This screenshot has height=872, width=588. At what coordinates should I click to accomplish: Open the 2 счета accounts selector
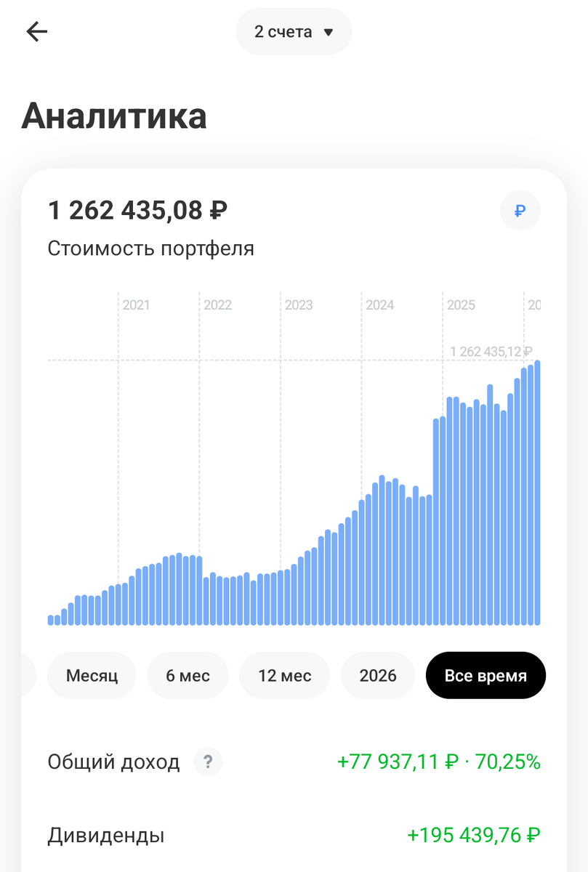(294, 31)
